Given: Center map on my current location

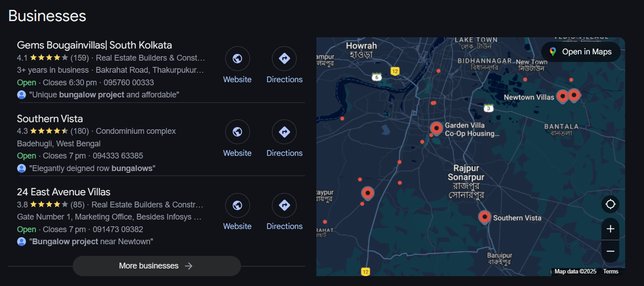Looking at the screenshot, I should pyautogui.click(x=610, y=204).
